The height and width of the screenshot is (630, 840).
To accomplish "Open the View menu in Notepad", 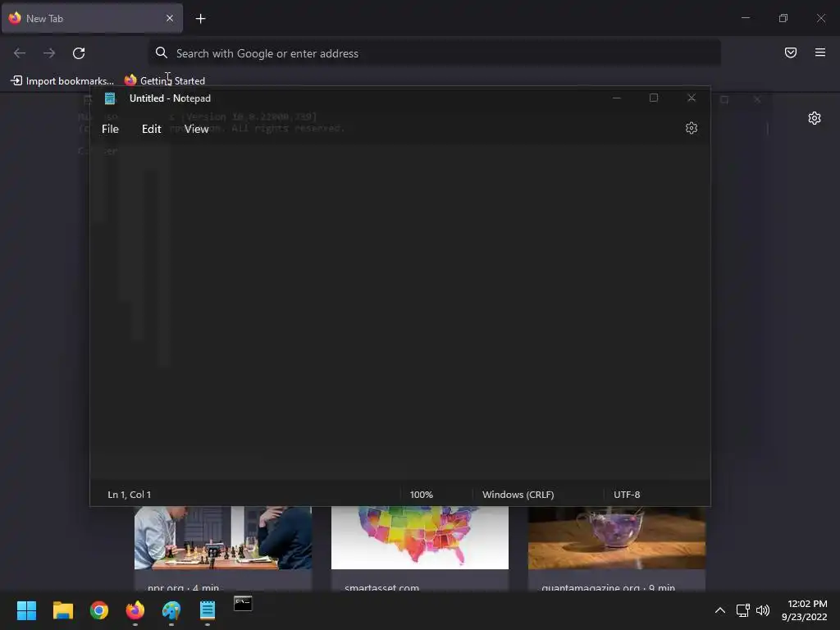I will [x=196, y=129].
